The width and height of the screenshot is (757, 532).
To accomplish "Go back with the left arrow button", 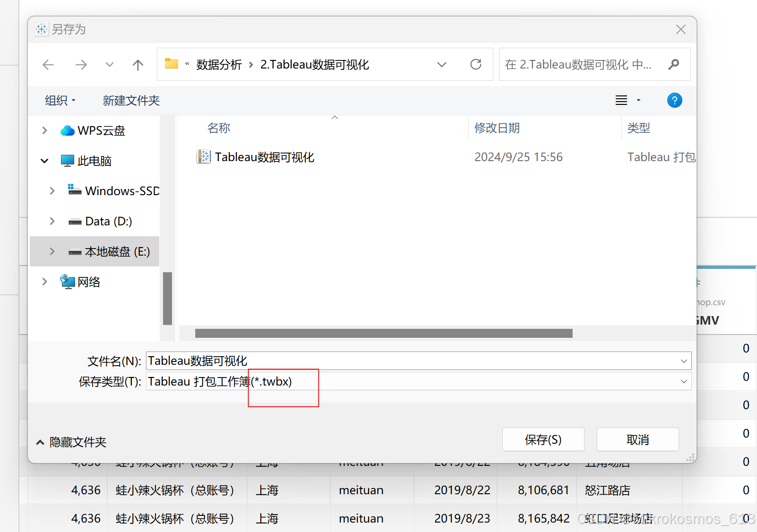I will coord(48,65).
